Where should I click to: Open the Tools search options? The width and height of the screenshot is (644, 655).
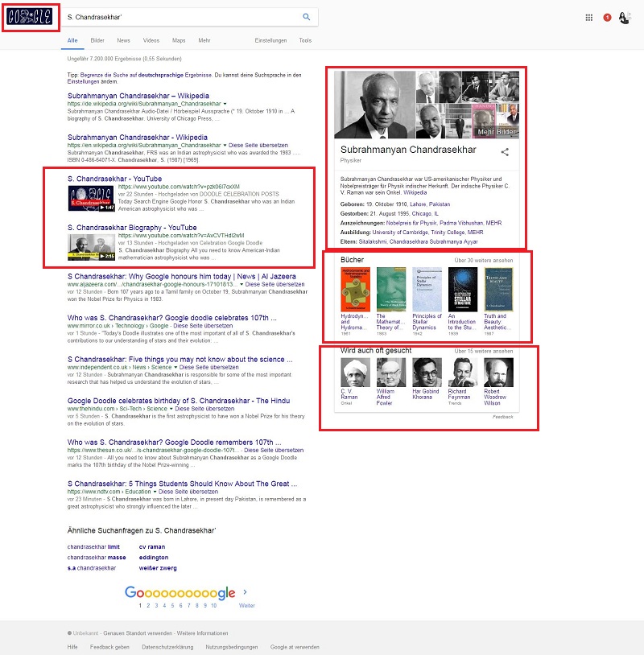pos(305,40)
